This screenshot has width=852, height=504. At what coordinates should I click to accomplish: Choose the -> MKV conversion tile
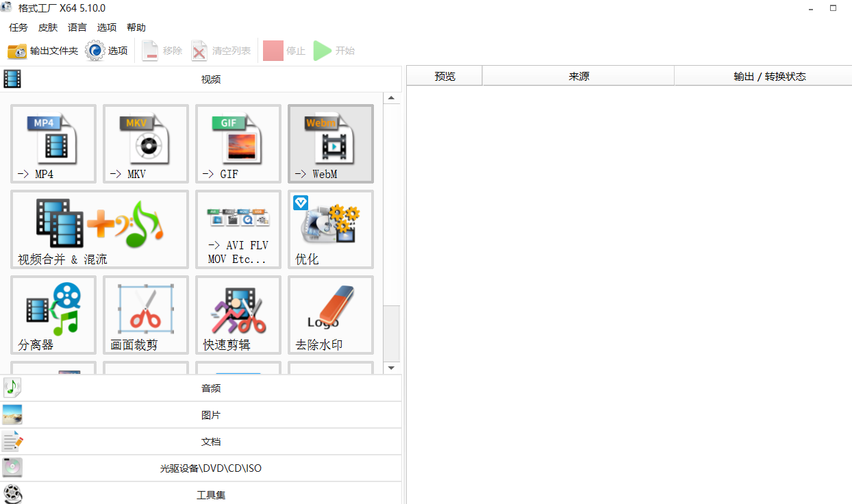[146, 144]
